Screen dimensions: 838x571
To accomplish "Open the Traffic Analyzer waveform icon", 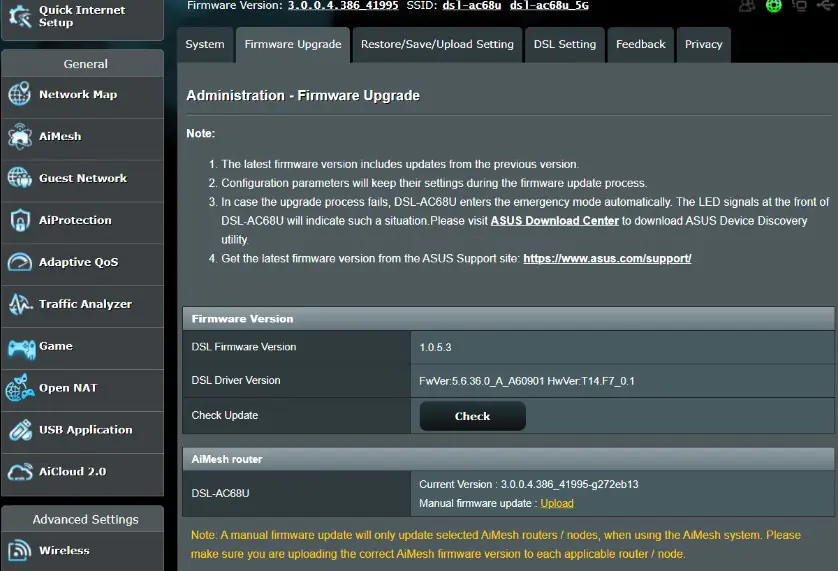I will [x=20, y=304].
